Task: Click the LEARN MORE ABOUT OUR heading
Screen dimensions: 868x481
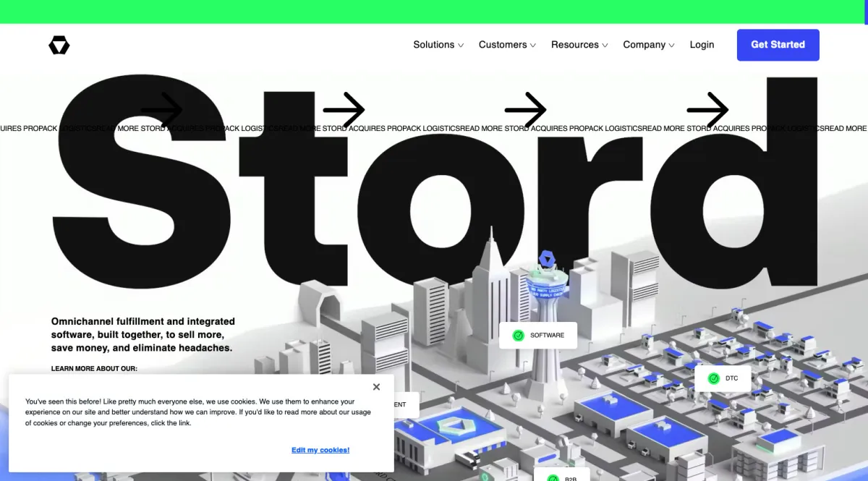Action: [94, 369]
